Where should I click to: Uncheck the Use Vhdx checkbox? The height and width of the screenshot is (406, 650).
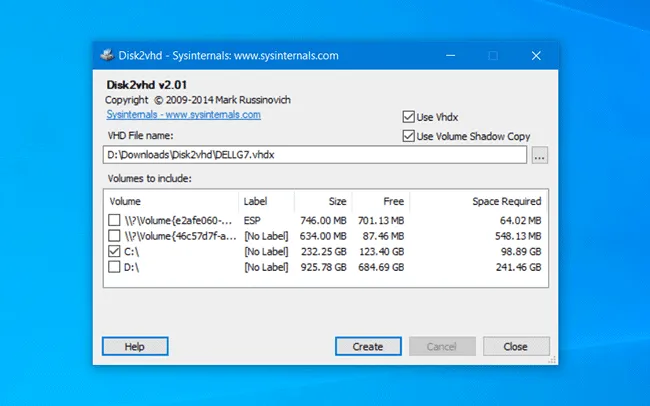point(408,117)
